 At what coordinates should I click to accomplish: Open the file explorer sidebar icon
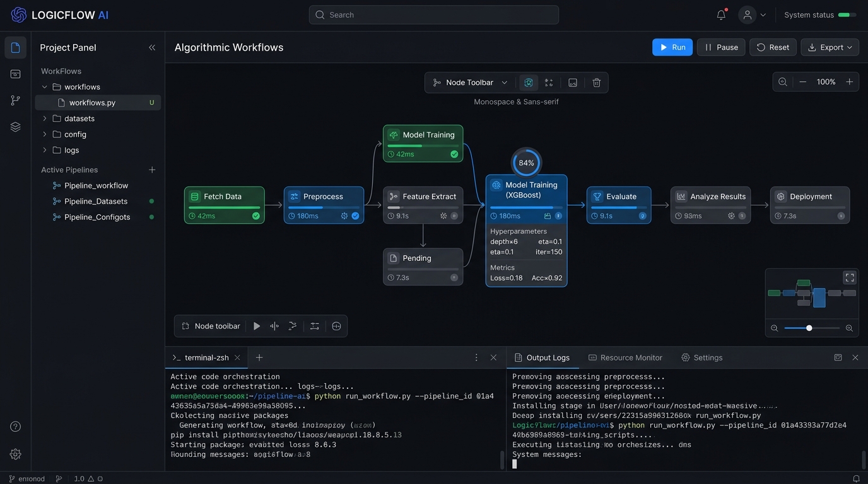tap(16, 48)
